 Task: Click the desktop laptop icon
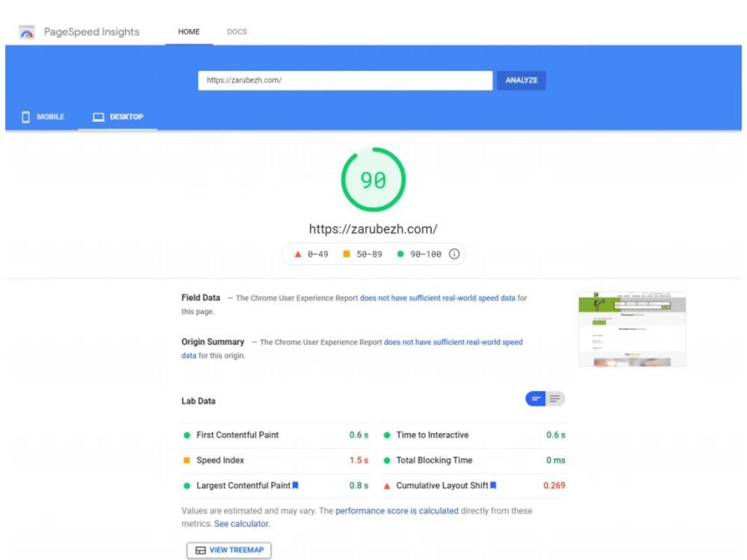98,116
